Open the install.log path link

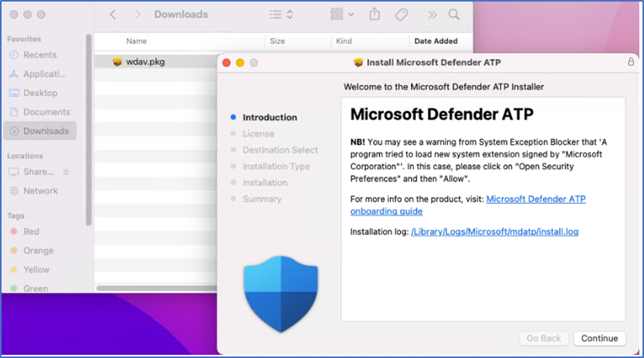click(x=494, y=232)
